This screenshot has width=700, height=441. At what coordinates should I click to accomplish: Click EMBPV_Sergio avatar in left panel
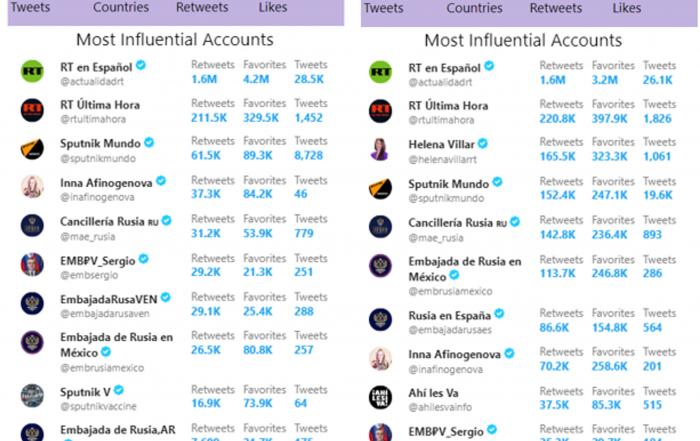pyautogui.click(x=32, y=264)
